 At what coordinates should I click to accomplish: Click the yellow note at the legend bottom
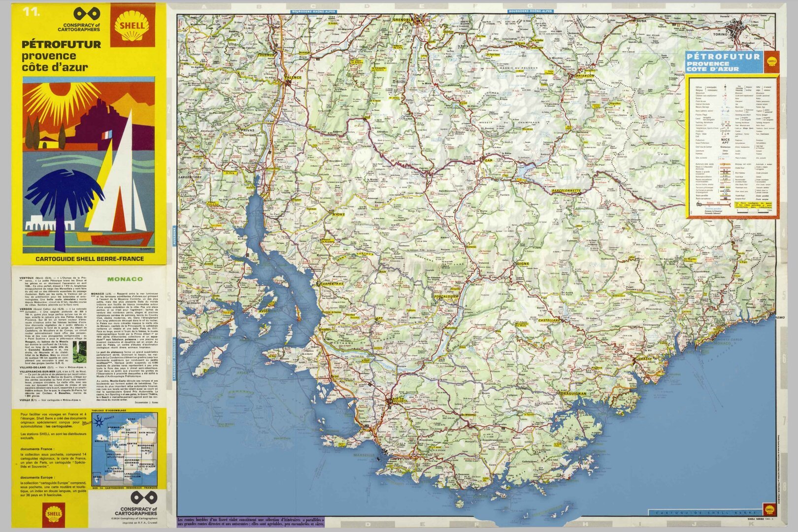pyautogui.click(x=753, y=204)
